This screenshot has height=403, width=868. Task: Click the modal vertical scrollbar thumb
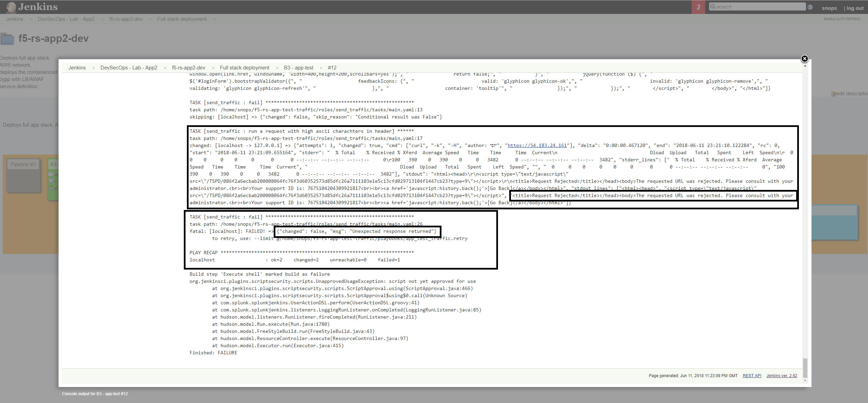click(x=805, y=368)
